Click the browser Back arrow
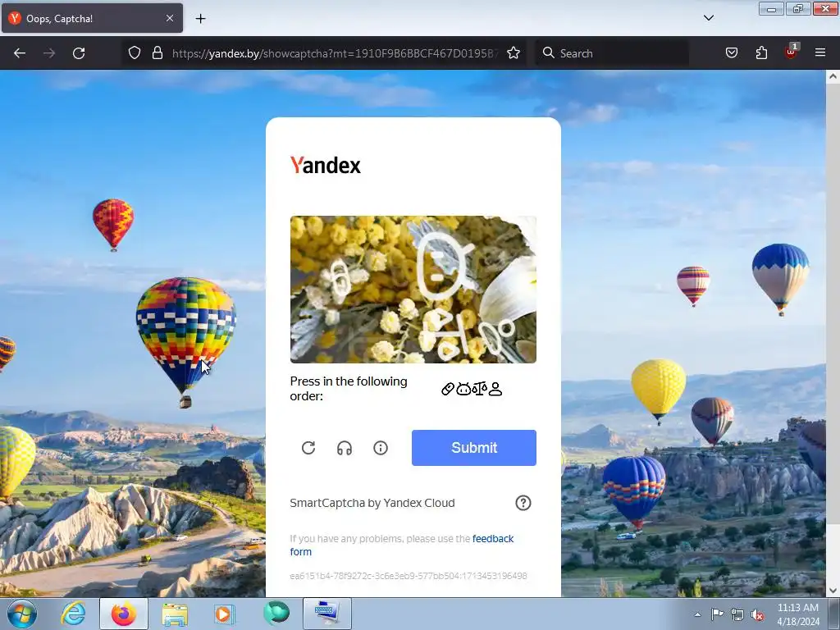 tap(20, 53)
